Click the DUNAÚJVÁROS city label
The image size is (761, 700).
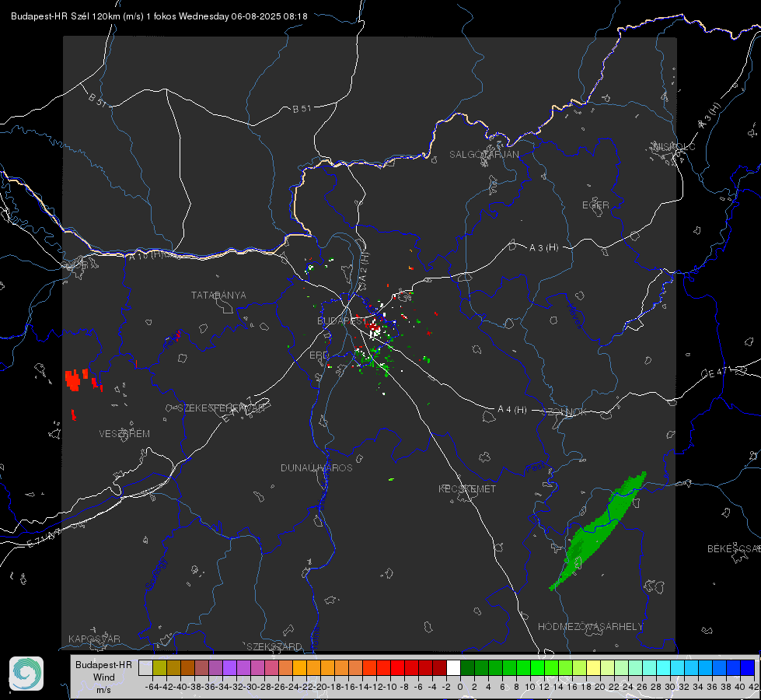pyautogui.click(x=316, y=467)
